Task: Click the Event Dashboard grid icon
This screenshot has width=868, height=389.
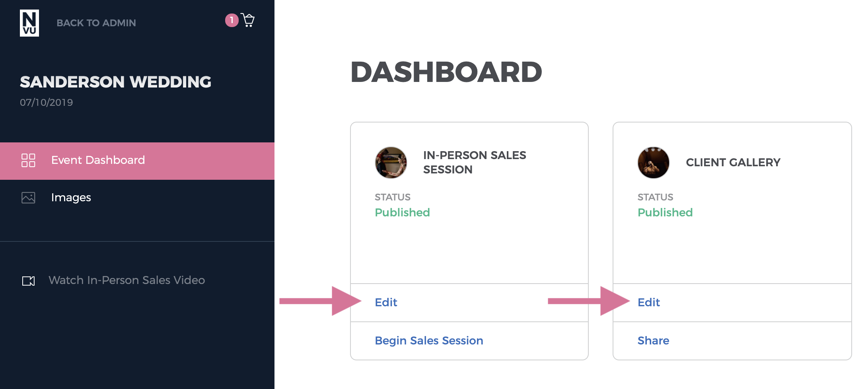Action: [x=28, y=160]
